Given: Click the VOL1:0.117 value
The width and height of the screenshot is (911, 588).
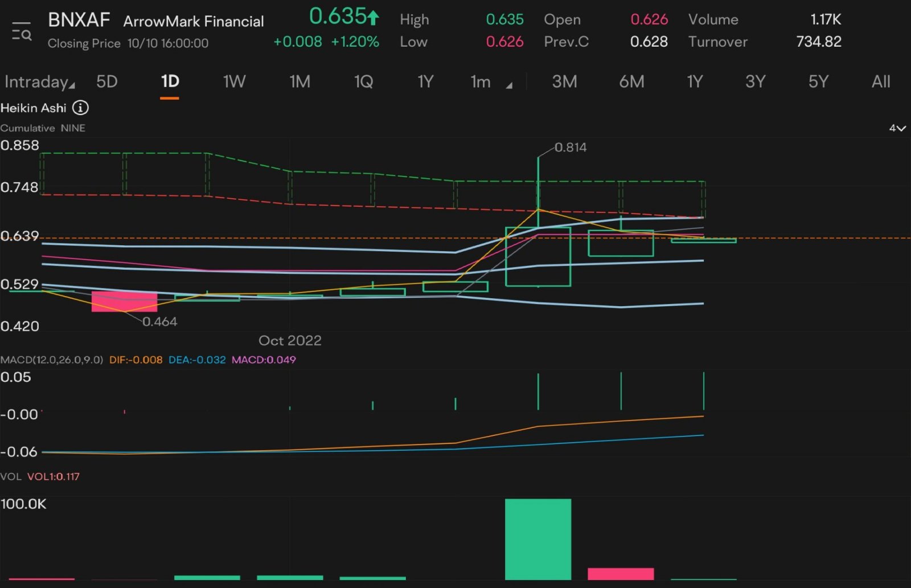Looking at the screenshot, I should [54, 476].
